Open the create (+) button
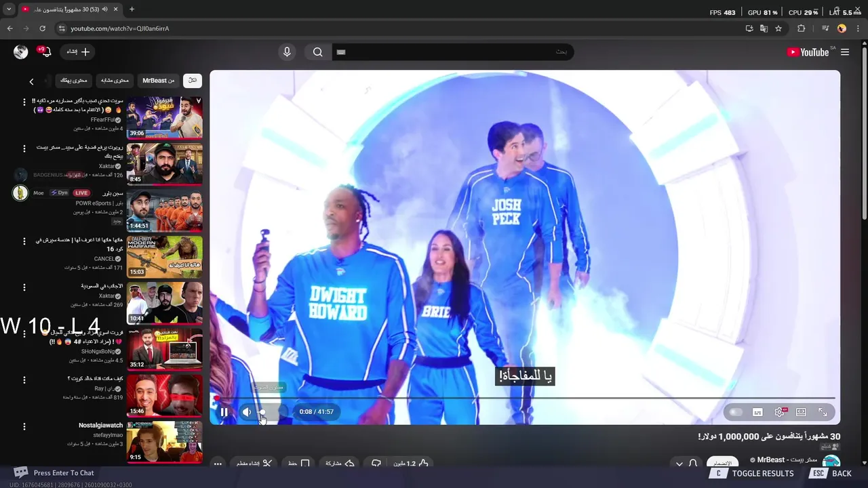The image size is (868, 488). pyautogui.click(x=79, y=52)
